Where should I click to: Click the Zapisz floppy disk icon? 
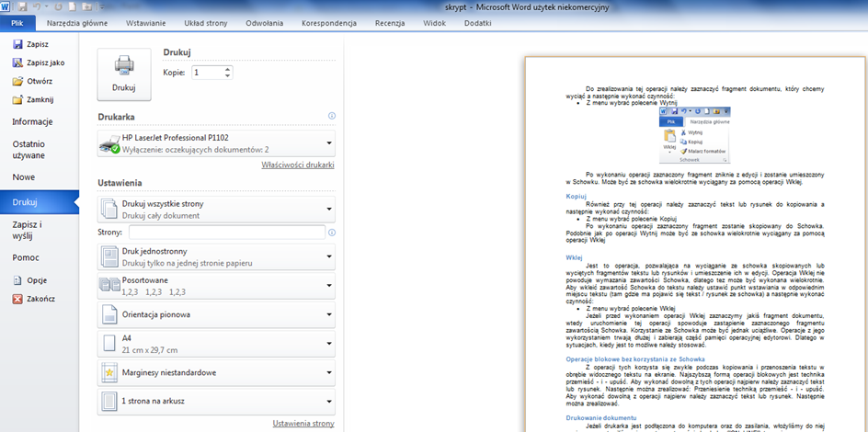(17, 44)
